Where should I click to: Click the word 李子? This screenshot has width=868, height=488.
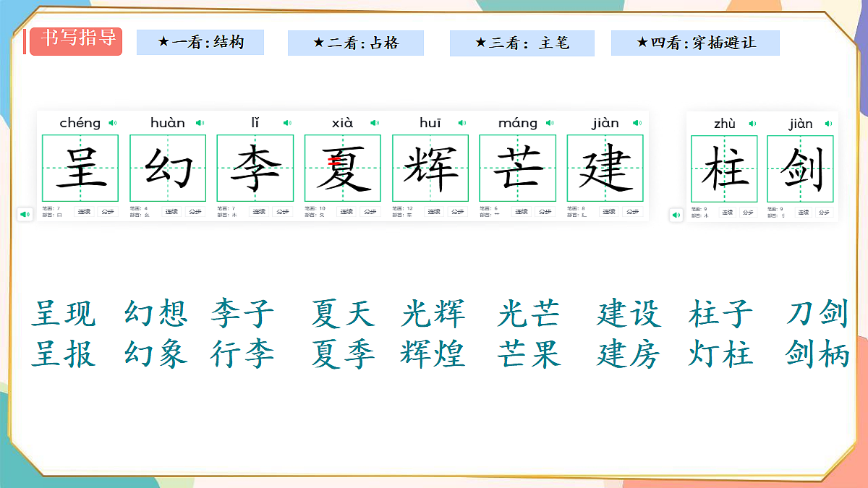point(242,314)
